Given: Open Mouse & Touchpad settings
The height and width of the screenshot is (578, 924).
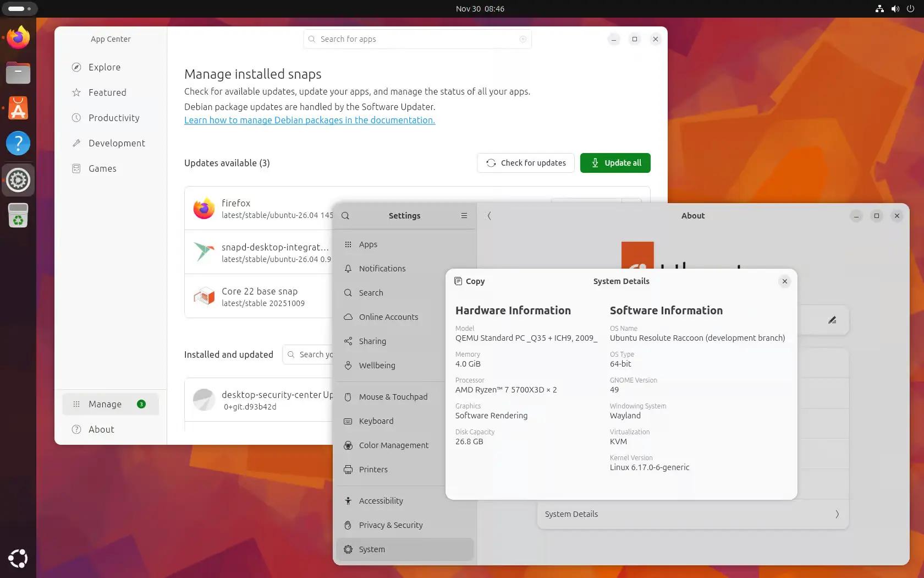Looking at the screenshot, I should coord(393,396).
